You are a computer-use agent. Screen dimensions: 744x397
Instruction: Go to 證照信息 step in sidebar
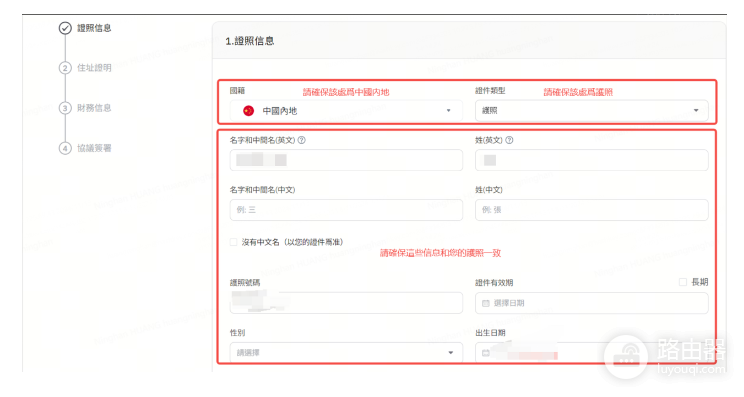coord(94,28)
